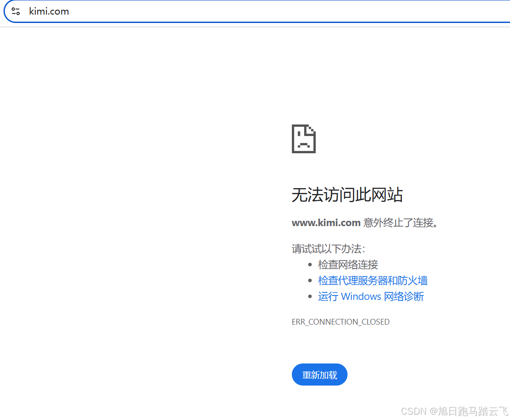This screenshot has width=510, height=420.
Task: Click the site controls icon in the address bar
Action: pos(15,11)
